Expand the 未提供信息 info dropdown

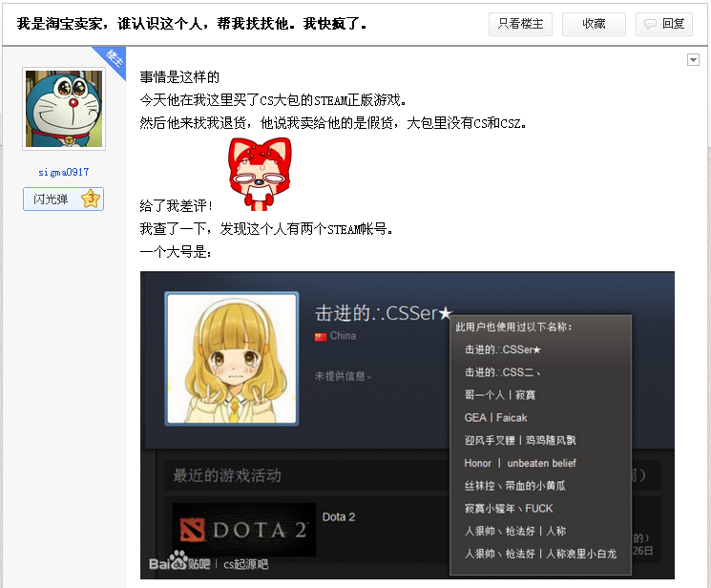343,376
